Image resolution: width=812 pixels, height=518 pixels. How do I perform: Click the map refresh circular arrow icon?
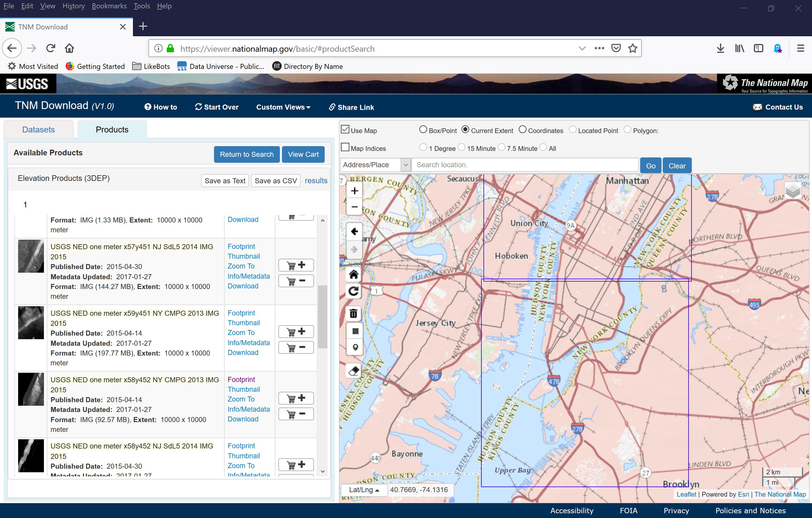(353, 291)
